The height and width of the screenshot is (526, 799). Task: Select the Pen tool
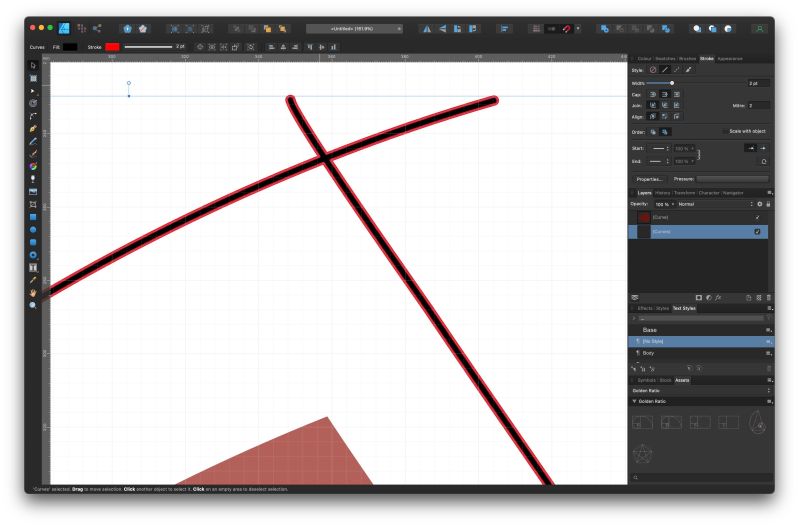point(33,128)
